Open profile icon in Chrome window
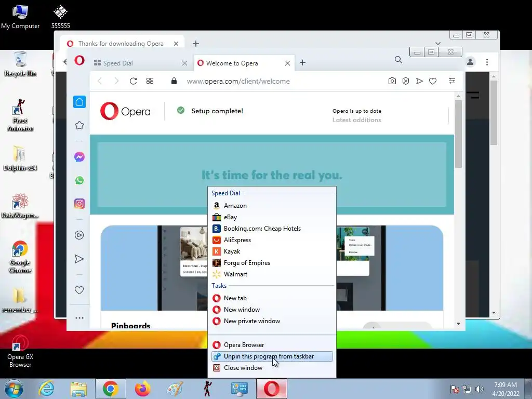 470,62
